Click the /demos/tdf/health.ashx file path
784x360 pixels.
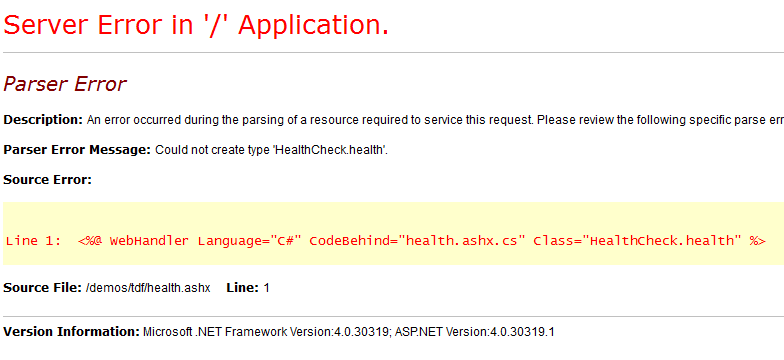click(148, 288)
